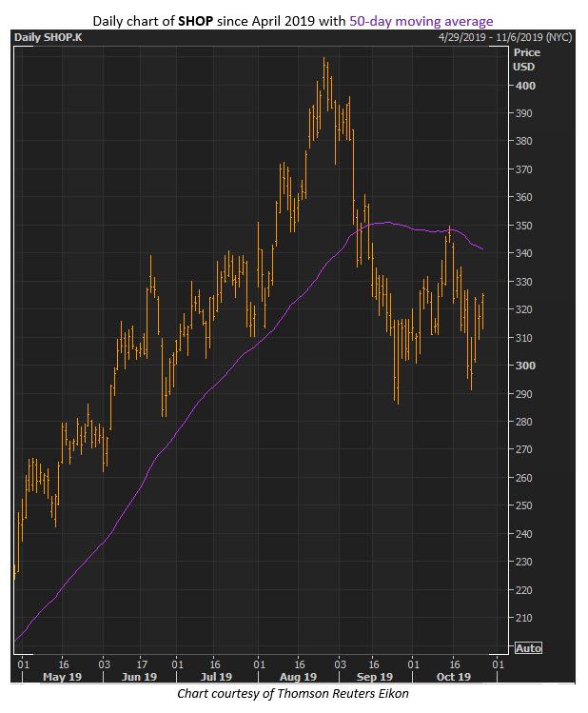Click the Auto scale button
This screenshot has height=713, width=588.
click(x=528, y=648)
